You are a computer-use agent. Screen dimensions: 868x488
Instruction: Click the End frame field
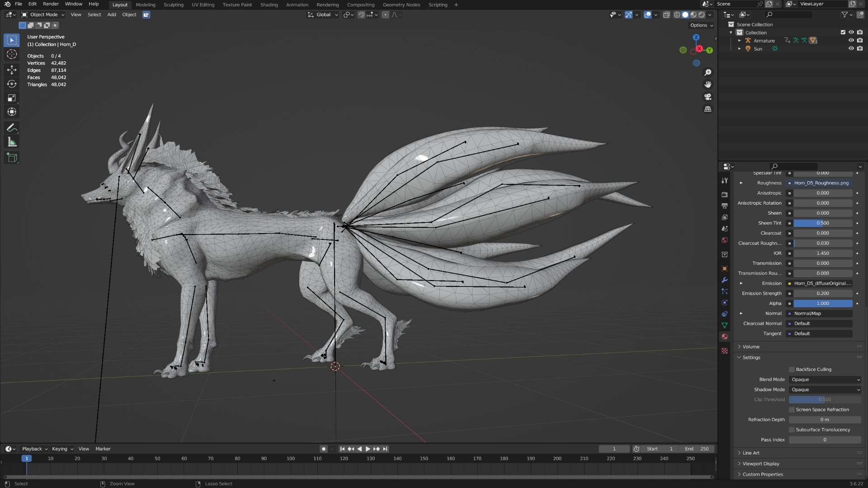click(x=697, y=449)
